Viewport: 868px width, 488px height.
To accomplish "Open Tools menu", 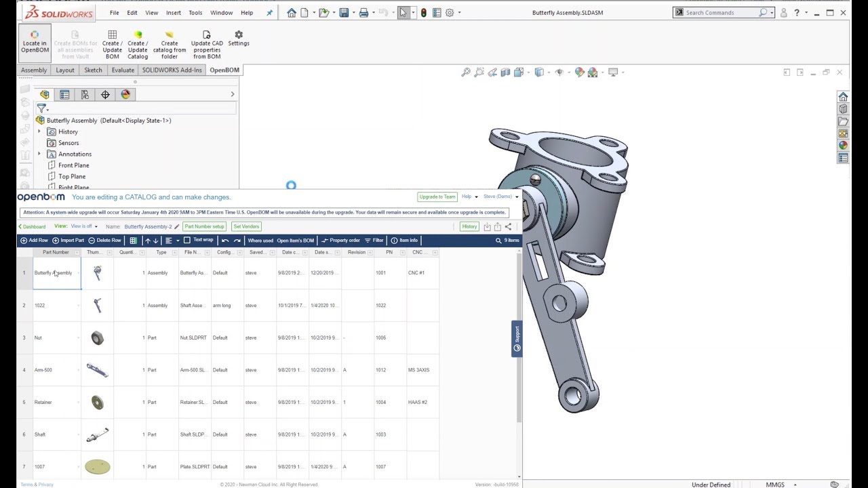I will [195, 12].
